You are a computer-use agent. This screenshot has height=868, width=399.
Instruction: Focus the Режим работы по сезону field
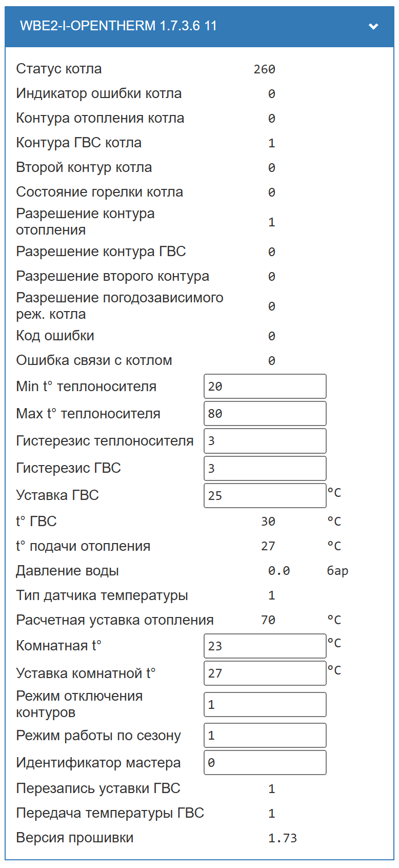265,736
